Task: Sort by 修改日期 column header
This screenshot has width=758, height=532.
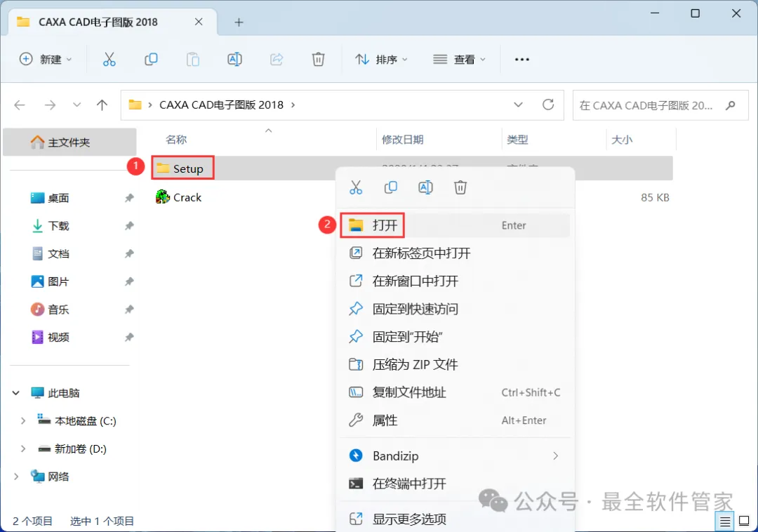Action: 402,140
